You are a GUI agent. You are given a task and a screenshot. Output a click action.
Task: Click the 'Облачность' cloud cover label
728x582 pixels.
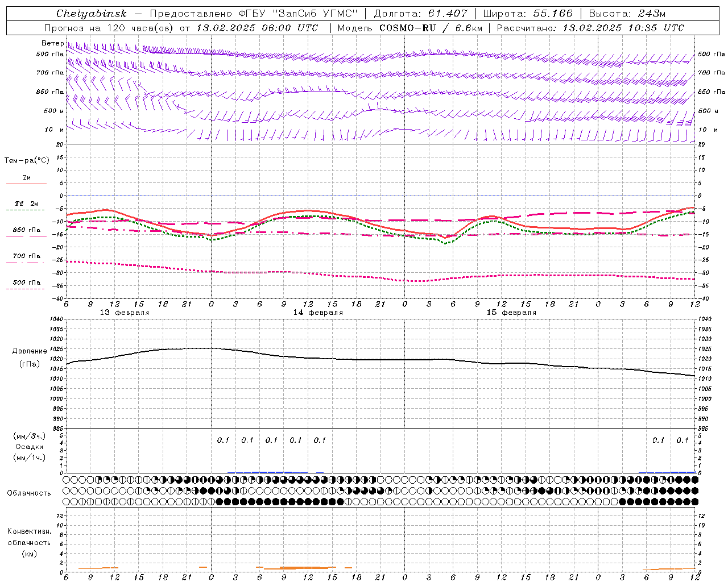coord(29,493)
